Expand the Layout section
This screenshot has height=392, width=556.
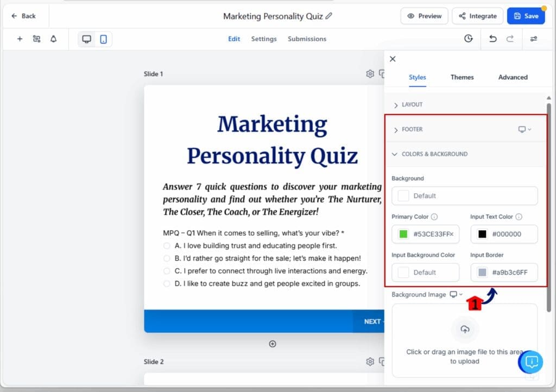[412, 105]
